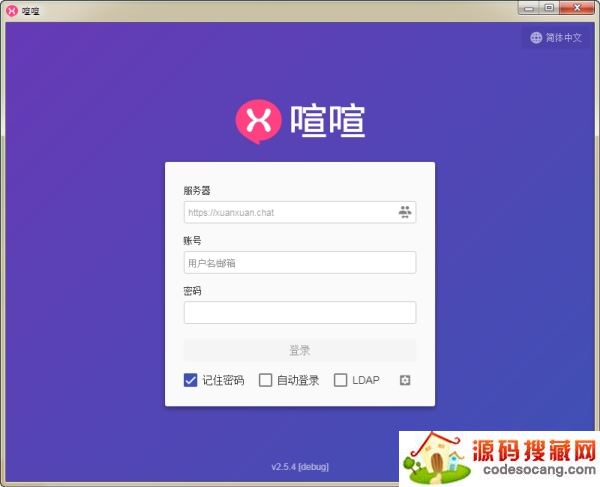Open the language selector 简体中文
The height and width of the screenshot is (487, 600).
coord(556,37)
